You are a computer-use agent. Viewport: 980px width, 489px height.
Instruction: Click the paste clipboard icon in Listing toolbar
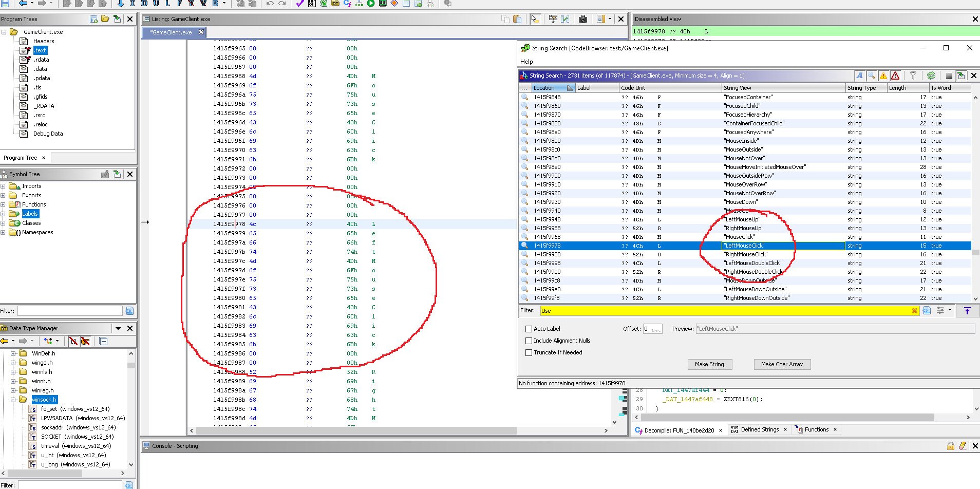(517, 19)
